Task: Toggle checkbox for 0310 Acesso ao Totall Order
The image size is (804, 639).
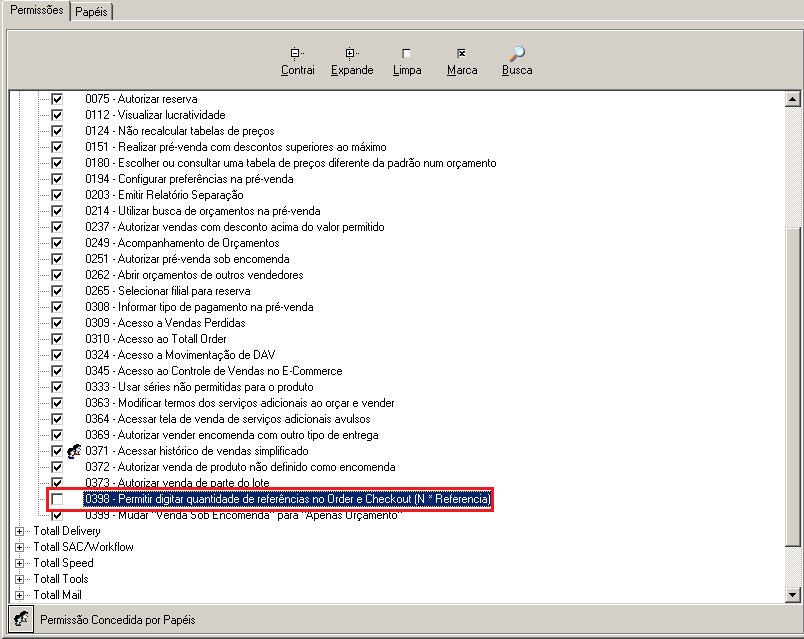Action: pos(57,339)
